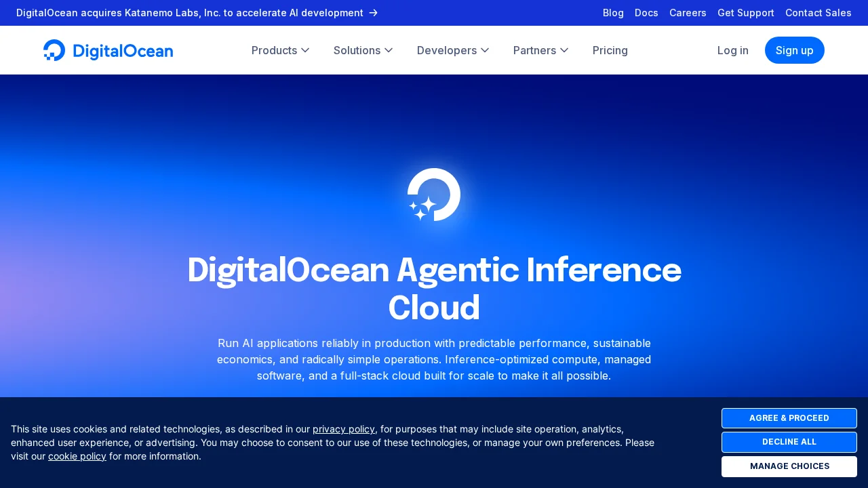Open the privacy policy link
Image resolution: width=868 pixels, height=488 pixels.
pos(344,429)
